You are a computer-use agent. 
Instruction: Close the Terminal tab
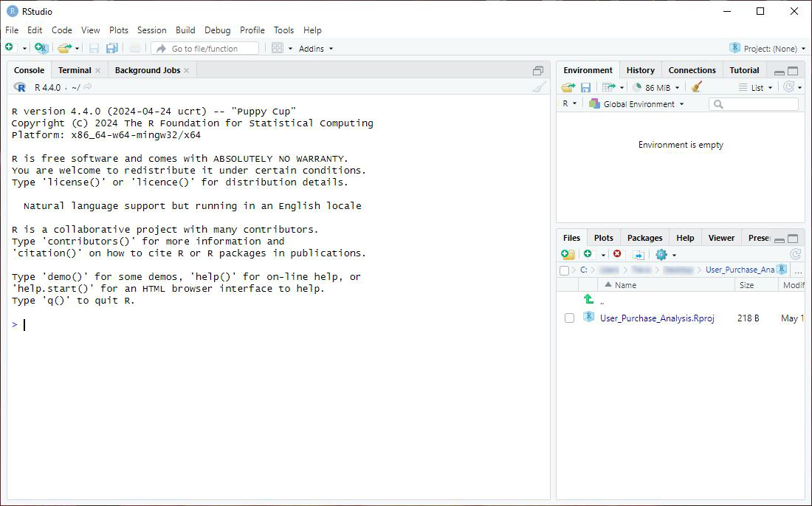(x=98, y=70)
